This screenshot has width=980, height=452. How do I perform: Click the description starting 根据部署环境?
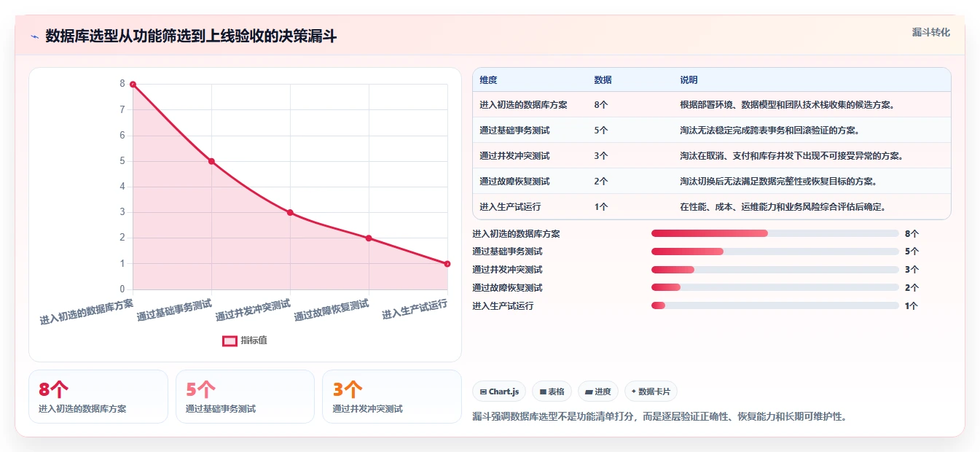pyautogui.click(x=787, y=105)
